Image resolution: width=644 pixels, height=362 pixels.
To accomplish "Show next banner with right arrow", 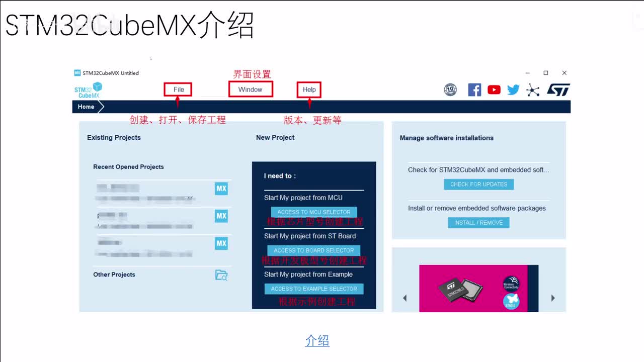I will pyautogui.click(x=553, y=298).
